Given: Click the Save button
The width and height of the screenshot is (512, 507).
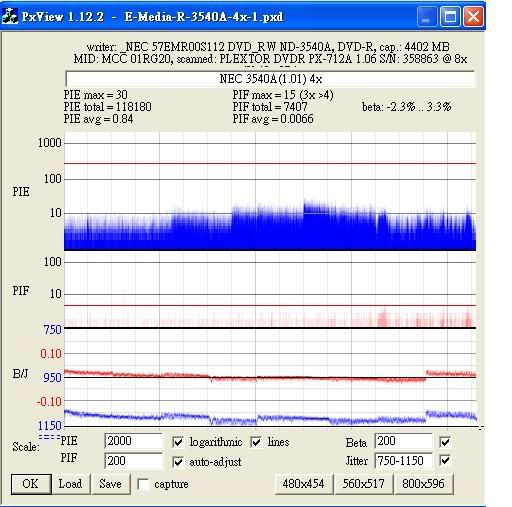Looking at the screenshot, I should pyautogui.click(x=110, y=484).
